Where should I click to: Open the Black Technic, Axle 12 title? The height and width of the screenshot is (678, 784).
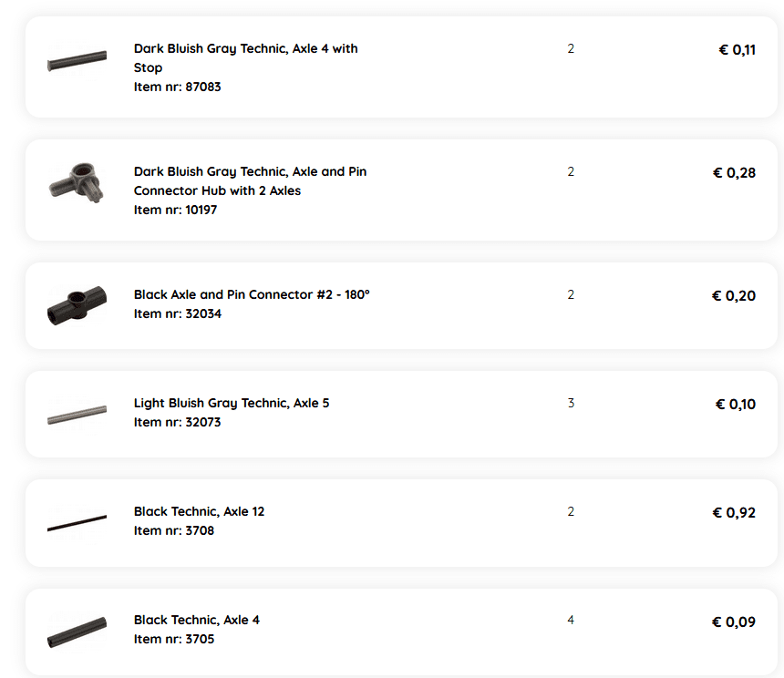[x=199, y=511]
